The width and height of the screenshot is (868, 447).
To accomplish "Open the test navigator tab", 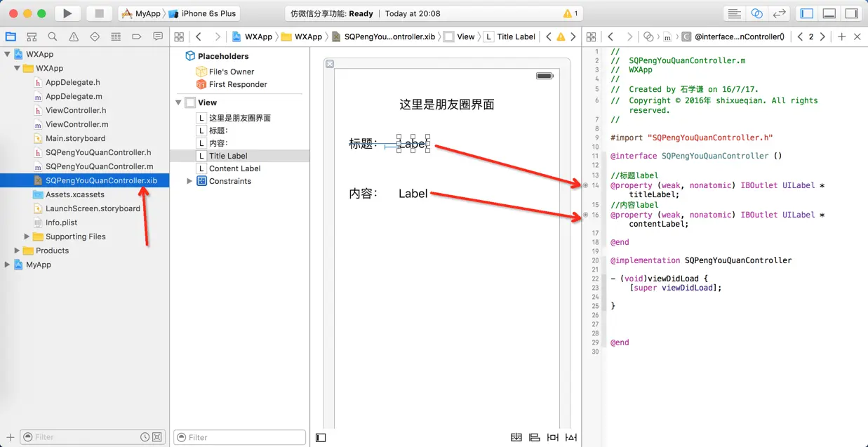I will point(95,37).
